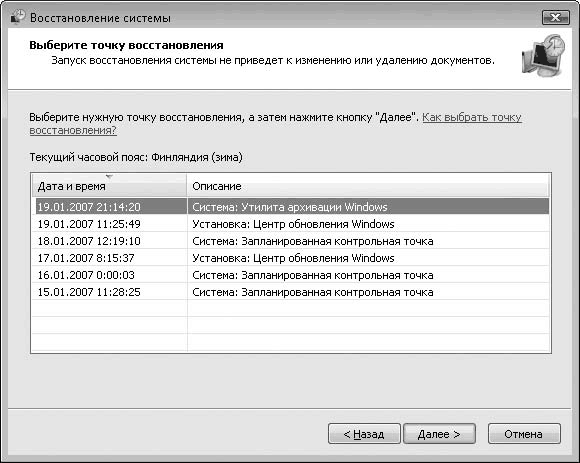This screenshot has width=580, height=463.
Task: Click the System Restore title bar icon
Action: (17, 17)
